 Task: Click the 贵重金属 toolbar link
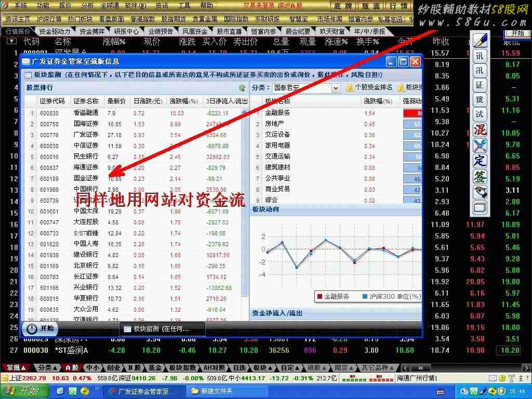click(x=205, y=19)
